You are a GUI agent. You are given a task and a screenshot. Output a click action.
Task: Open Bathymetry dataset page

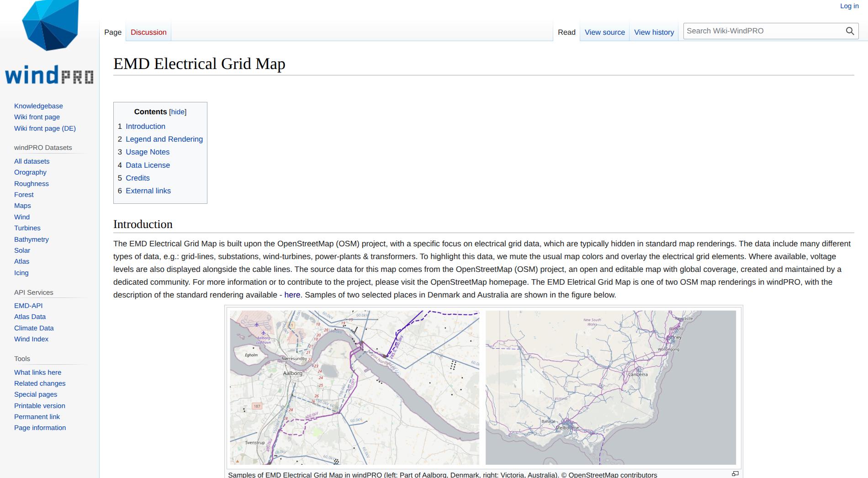pos(31,239)
